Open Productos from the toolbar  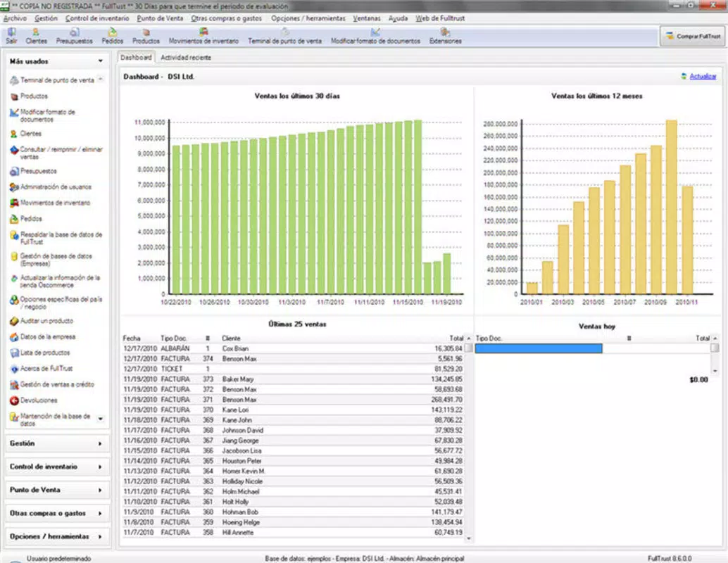click(x=146, y=36)
